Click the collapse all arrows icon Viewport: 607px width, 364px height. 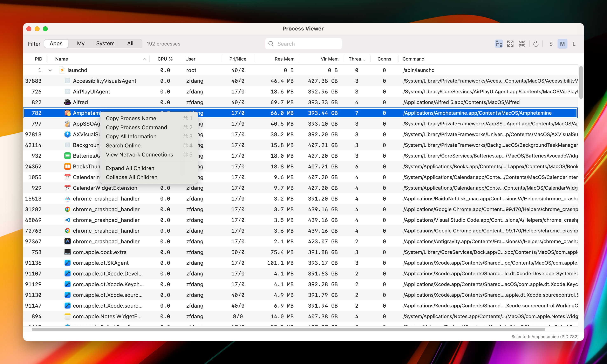(x=522, y=44)
